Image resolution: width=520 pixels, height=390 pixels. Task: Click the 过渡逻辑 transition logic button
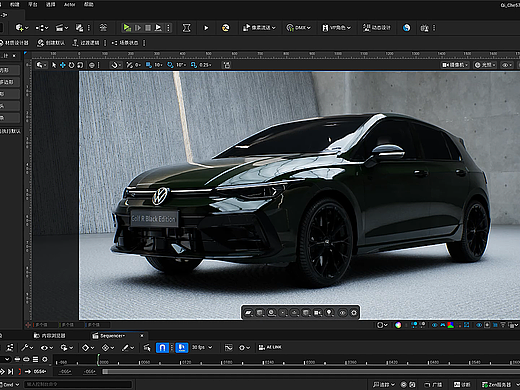pyautogui.click(x=86, y=43)
